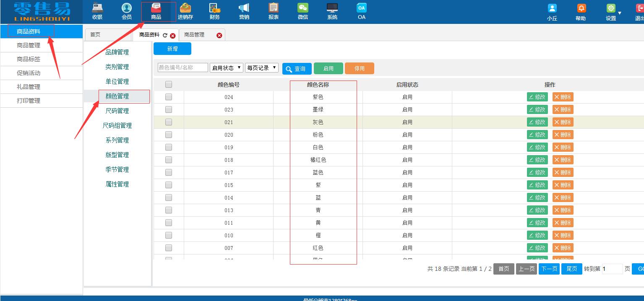Image resolution: width=644 pixels, height=301 pixels.
Task: Select 商品标签 in left sidebar
Action: (29, 59)
